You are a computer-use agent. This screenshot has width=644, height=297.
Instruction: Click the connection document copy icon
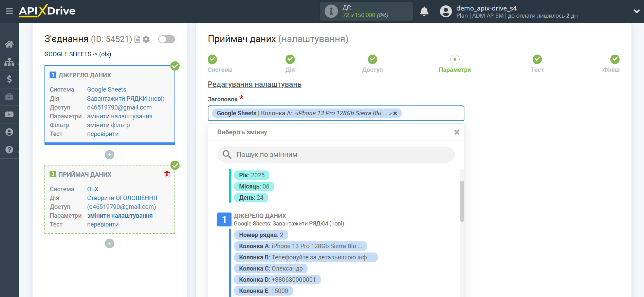[x=137, y=39]
